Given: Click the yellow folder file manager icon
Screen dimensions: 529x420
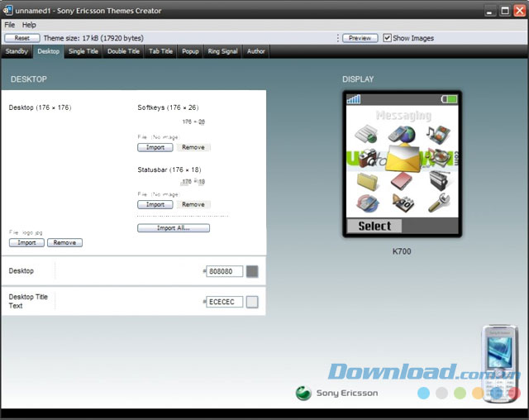Looking at the screenshot, I should point(367,181).
